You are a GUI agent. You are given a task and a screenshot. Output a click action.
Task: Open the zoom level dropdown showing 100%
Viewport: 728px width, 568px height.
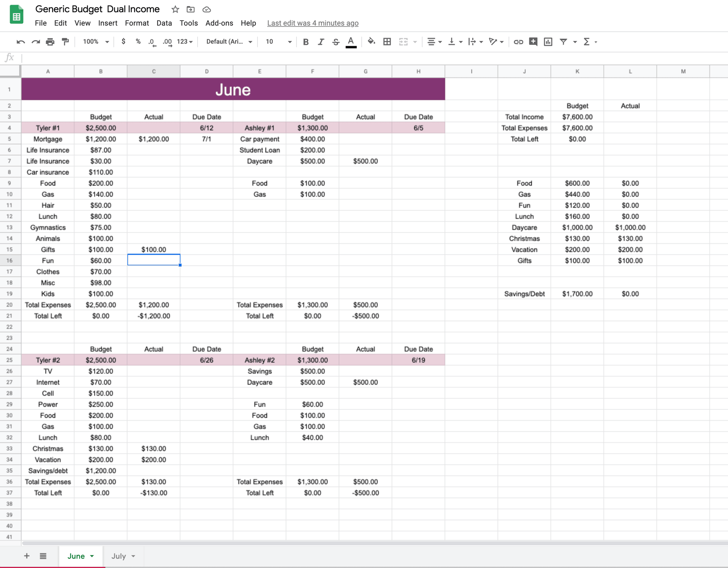[x=95, y=41]
